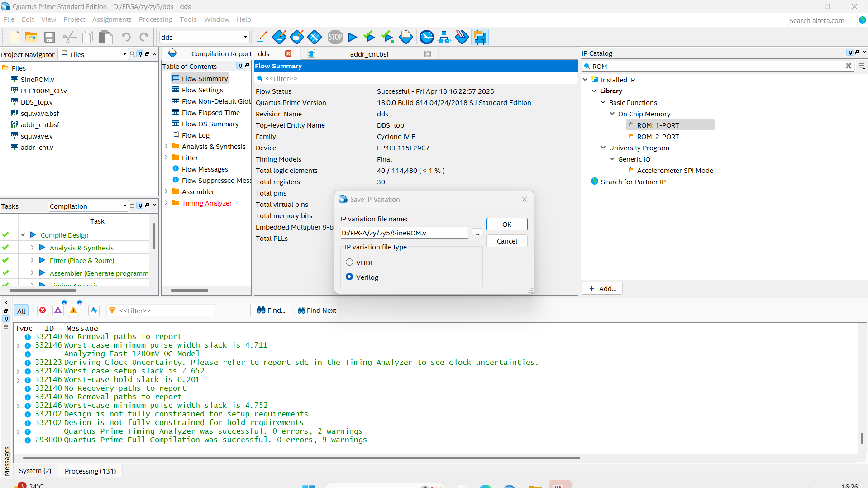The width and height of the screenshot is (868, 488).
Task: Open Platform Designer toolbar icon
Action: [x=480, y=37]
